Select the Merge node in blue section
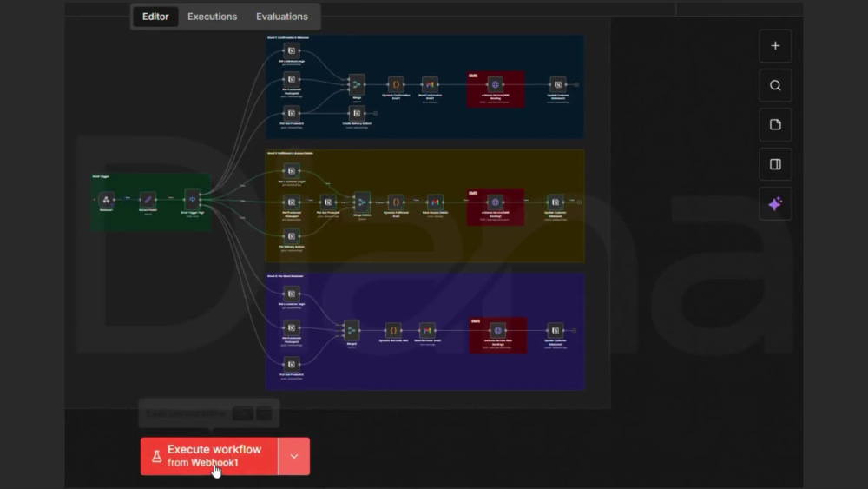868x489 pixels. [357, 85]
